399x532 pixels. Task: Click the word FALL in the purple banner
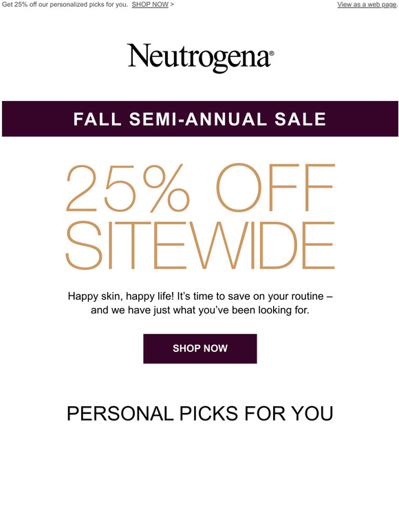click(98, 119)
